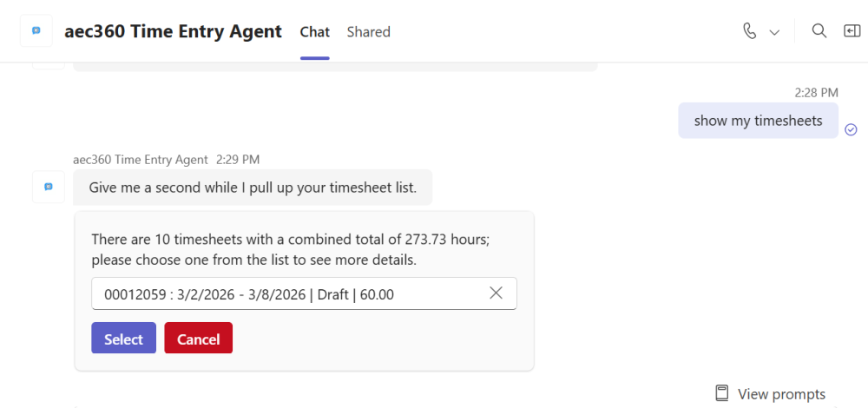Screen dimensions: 868x408
Task: Open the aec360 Time Entry Agent title
Action: pos(173,31)
